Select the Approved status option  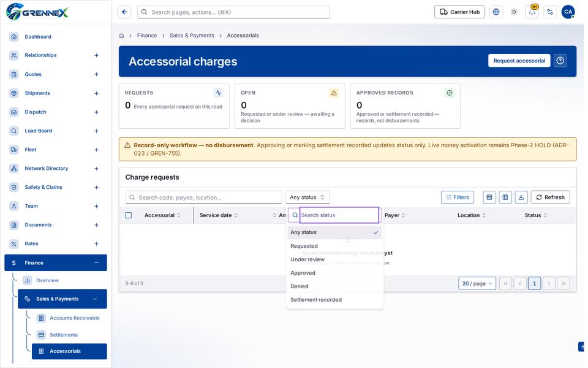(334, 273)
